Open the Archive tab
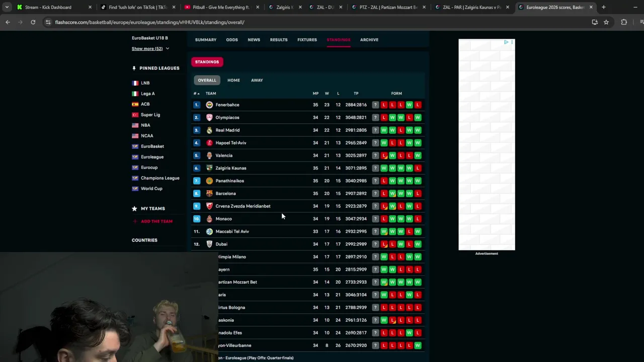The height and width of the screenshot is (362, 644). pos(369,40)
